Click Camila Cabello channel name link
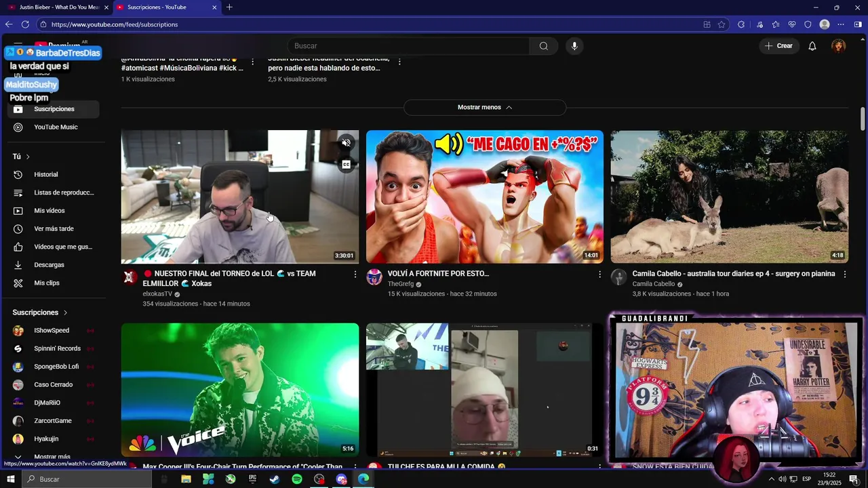The width and height of the screenshot is (868, 488). click(654, 284)
